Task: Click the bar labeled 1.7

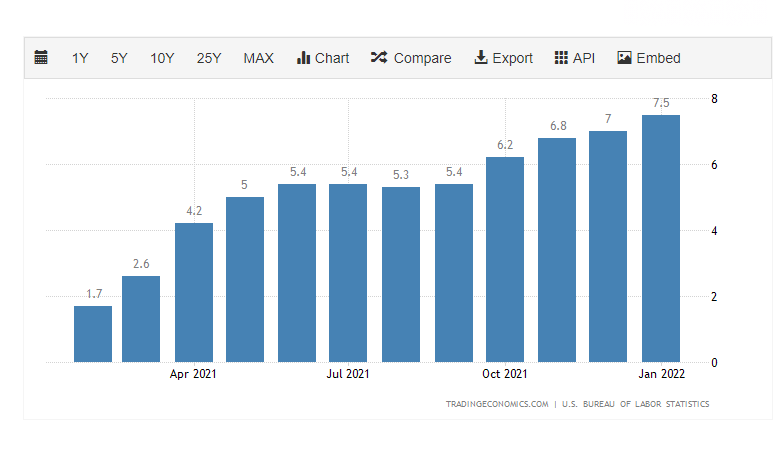Action: [93, 334]
